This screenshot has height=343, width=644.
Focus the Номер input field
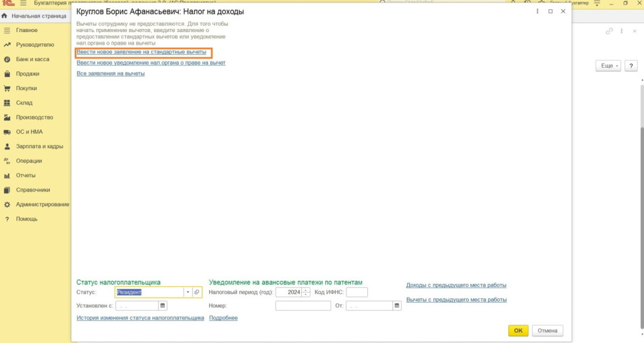click(303, 306)
